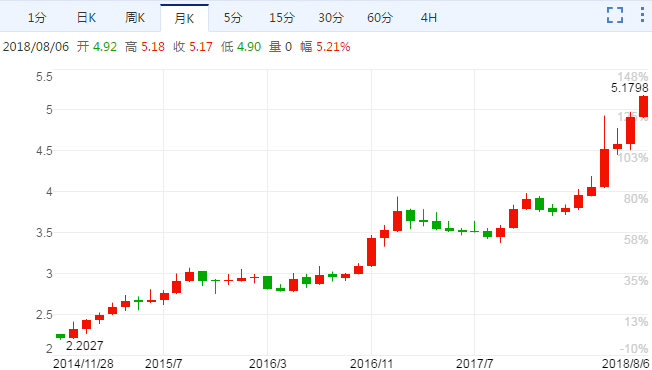The width and height of the screenshot is (652, 370).
Task: Click the 2018/8/6 date axis label
Action: [x=625, y=363]
